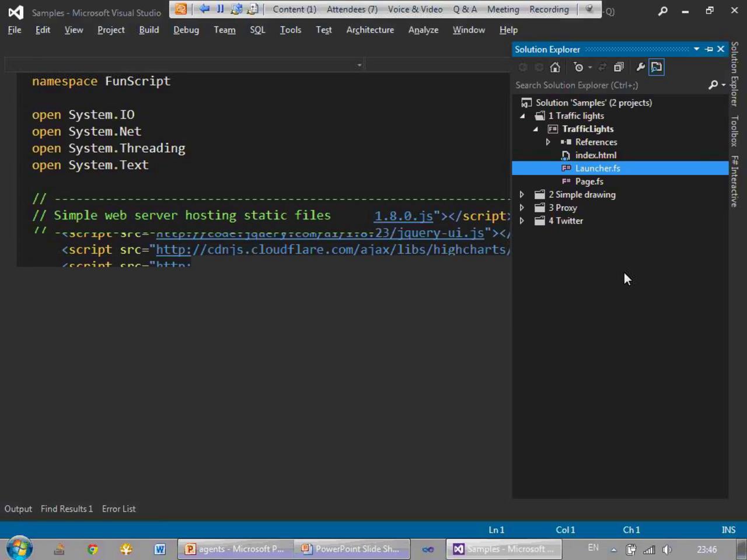Click the Quick Launch search magnifier icon
Viewport: 747px width, 560px height.
[662, 10]
